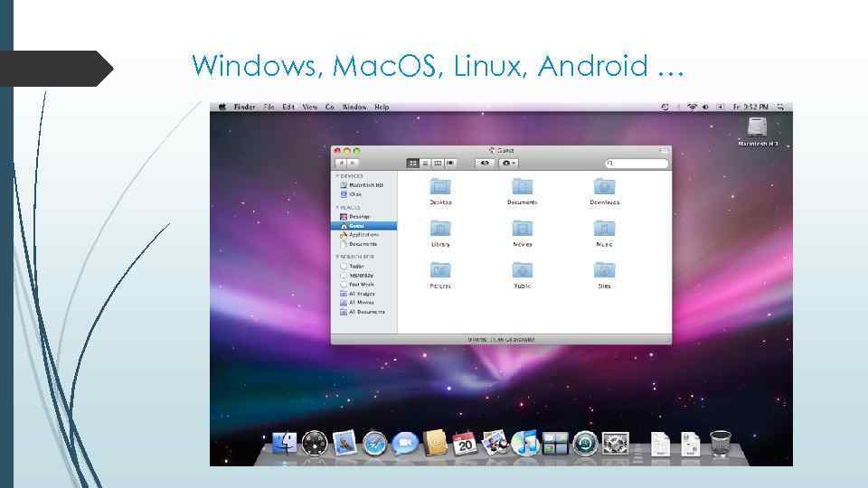The image size is (868, 488).
Task: Select Guest home in the sidebar
Action: (x=363, y=226)
